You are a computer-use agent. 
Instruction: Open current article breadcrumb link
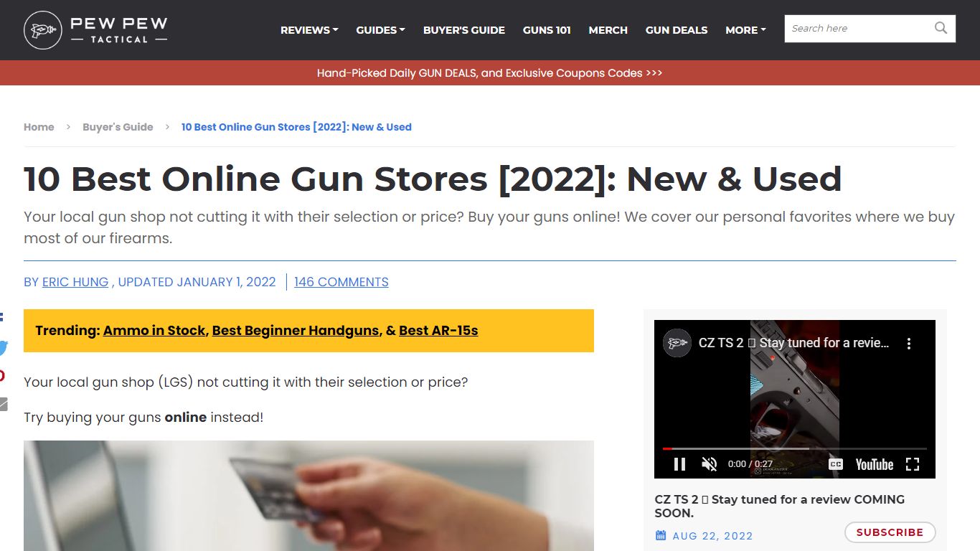coord(296,127)
